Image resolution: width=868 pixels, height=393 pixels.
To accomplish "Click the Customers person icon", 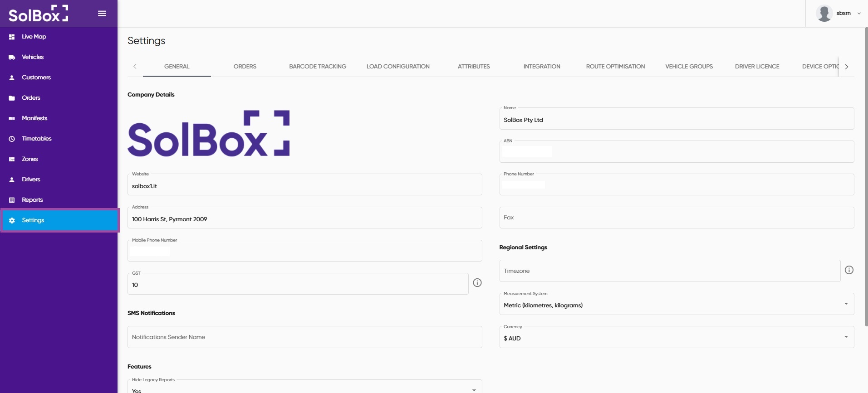I will 12,78.
